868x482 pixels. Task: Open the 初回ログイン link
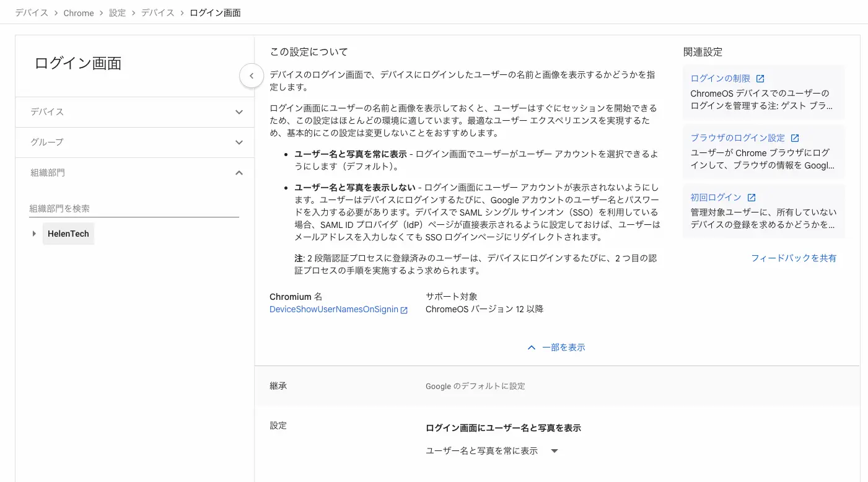coord(716,197)
